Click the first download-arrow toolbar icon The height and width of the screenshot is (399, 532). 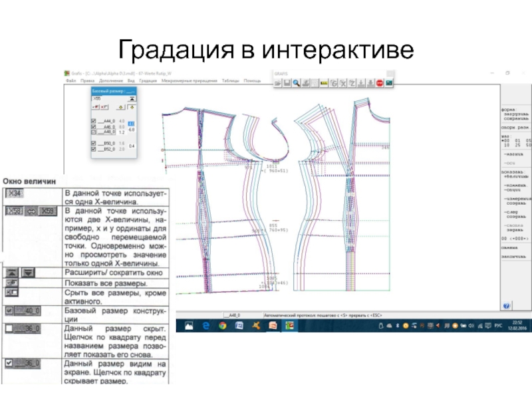point(361,82)
